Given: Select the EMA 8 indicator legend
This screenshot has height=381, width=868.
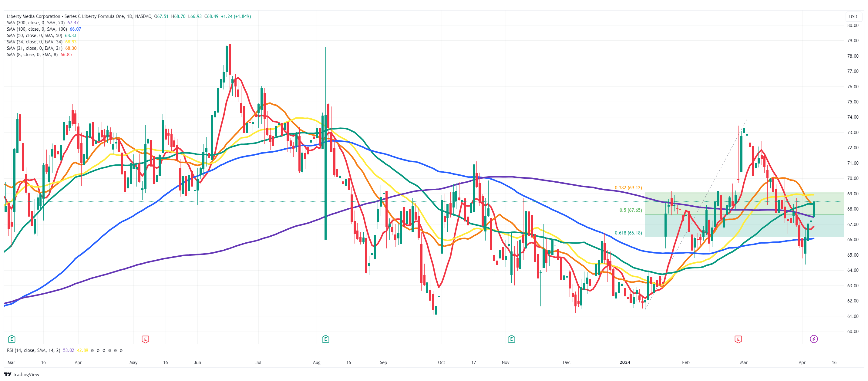Looking at the screenshot, I should pyautogui.click(x=32, y=55).
